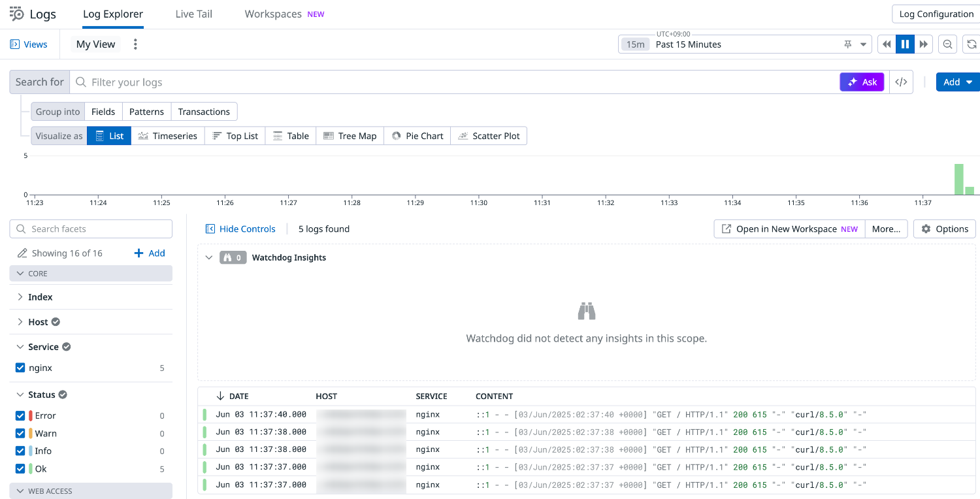This screenshot has width=980, height=499.
Task: Select the Tree Map visualization
Action: pyautogui.click(x=350, y=136)
